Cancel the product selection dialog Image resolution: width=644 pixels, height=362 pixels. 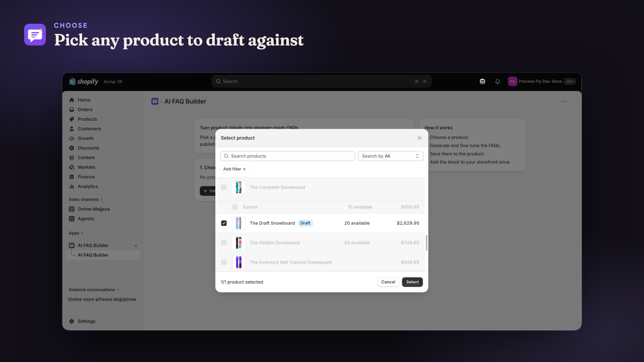coord(388,282)
